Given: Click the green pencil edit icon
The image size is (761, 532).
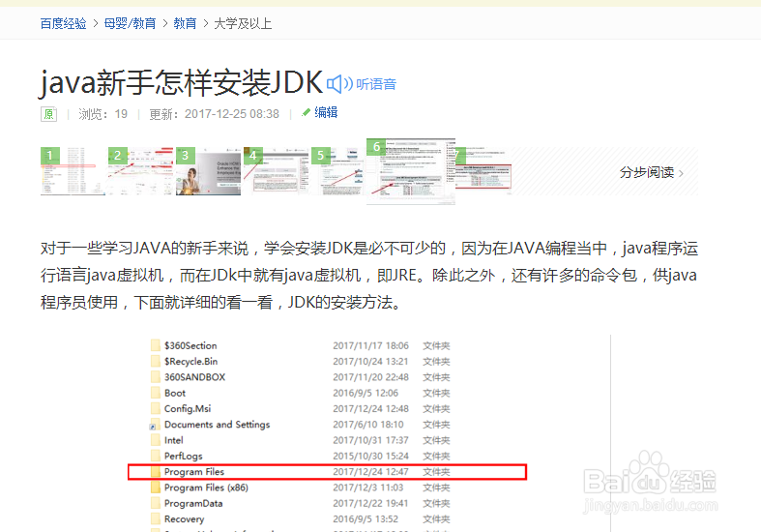Looking at the screenshot, I should point(306,112).
